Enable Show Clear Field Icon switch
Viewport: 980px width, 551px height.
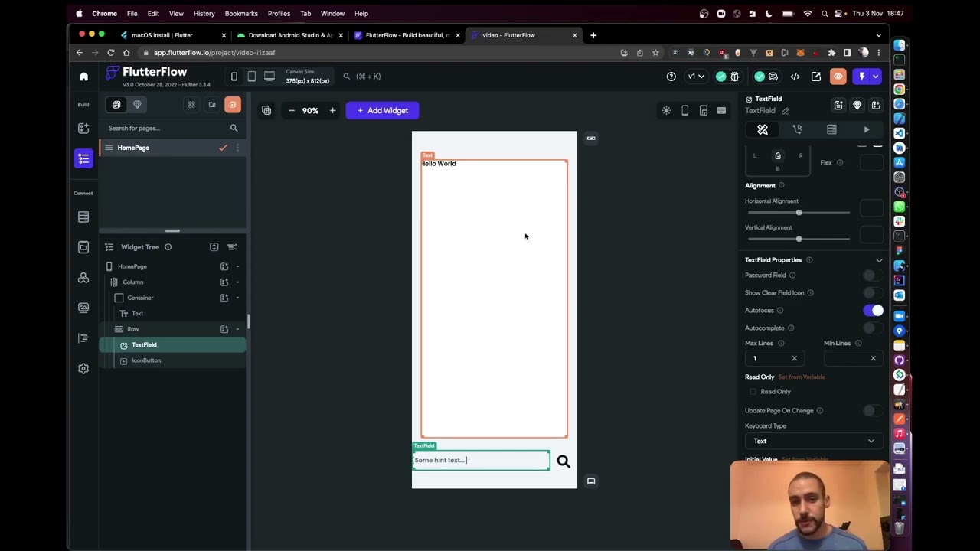(872, 293)
